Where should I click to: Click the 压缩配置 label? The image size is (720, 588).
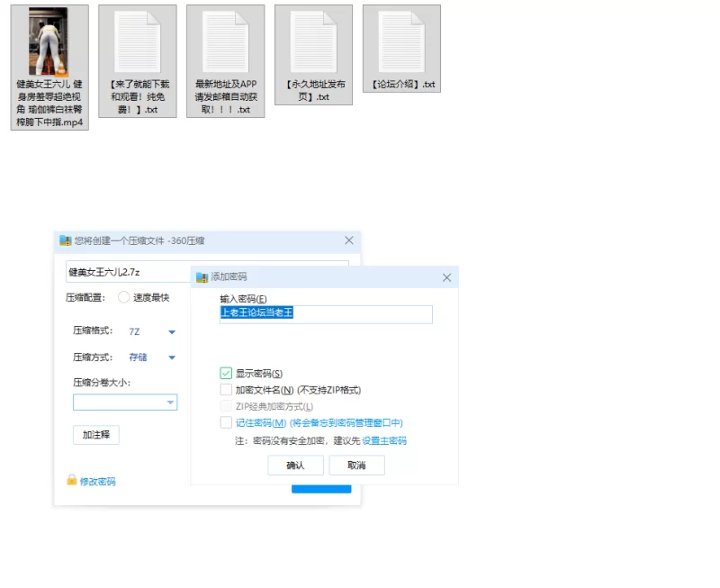pyautogui.click(x=85, y=298)
